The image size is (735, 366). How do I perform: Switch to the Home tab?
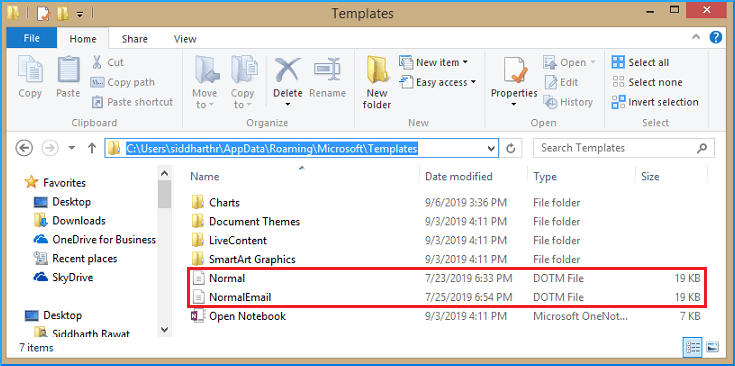point(83,39)
